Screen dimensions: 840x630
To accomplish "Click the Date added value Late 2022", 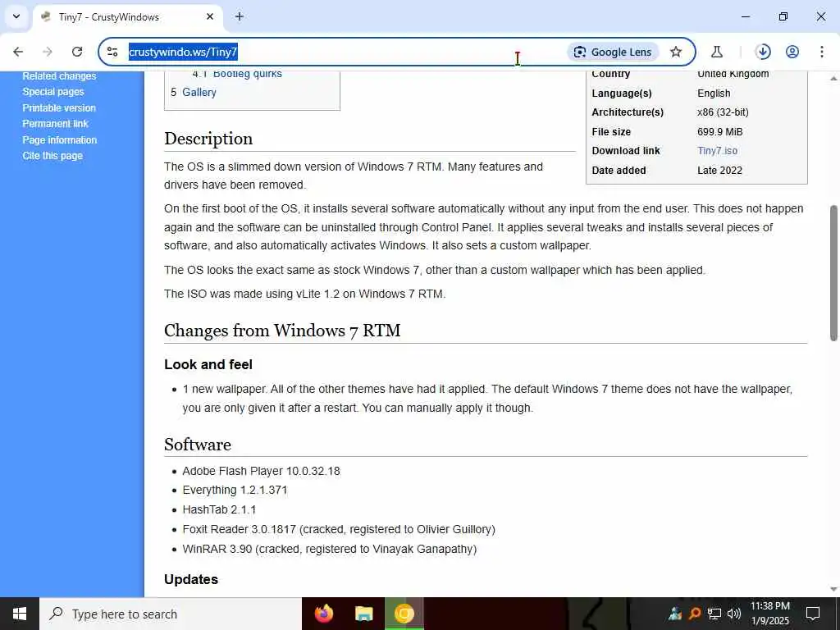I will tap(720, 171).
